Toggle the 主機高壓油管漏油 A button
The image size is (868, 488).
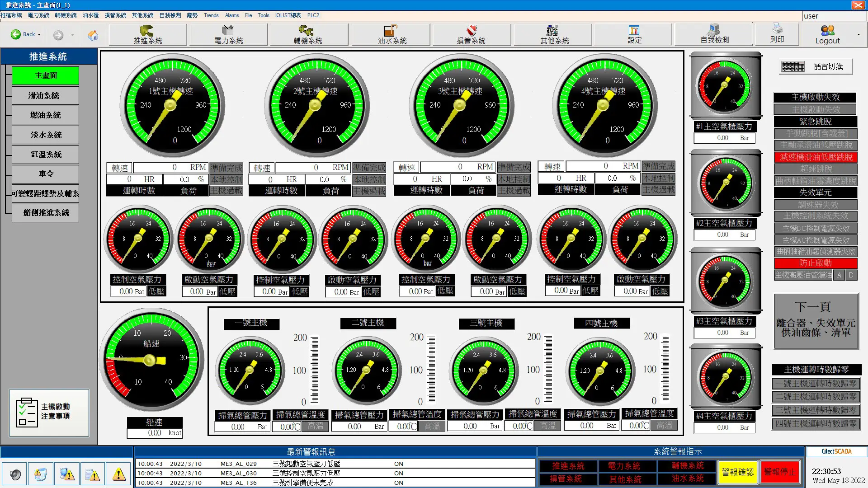tap(839, 275)
